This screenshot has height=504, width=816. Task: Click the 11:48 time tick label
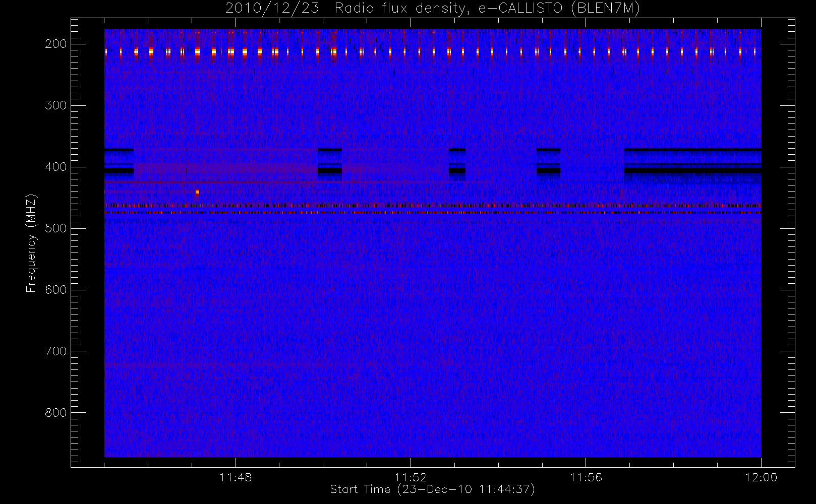click(236, 477)
